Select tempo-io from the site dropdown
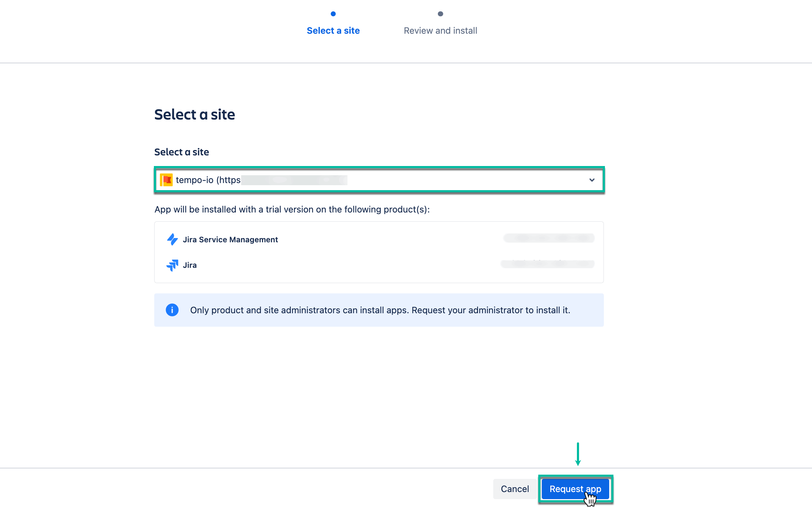Screen dimensions: 812x508 click(379, 180)
